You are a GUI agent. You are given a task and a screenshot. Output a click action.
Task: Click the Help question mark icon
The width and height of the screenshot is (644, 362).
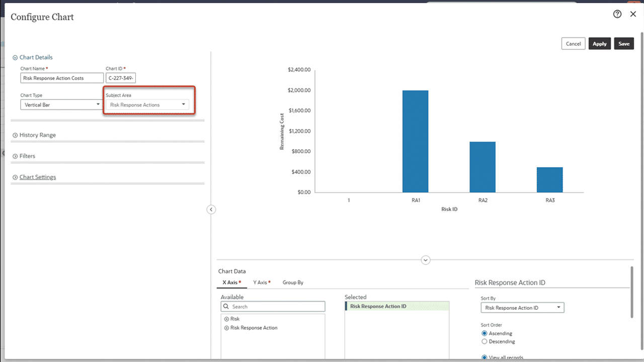point(617,14)
